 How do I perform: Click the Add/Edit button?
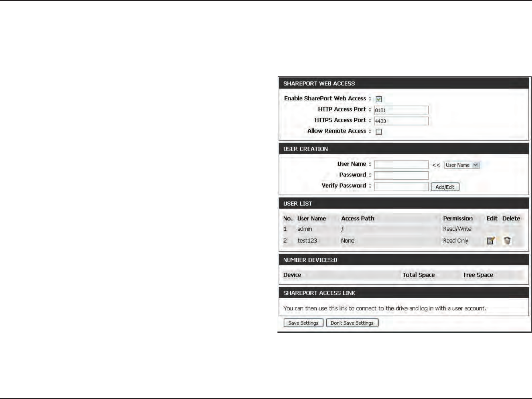pos(445,187)
